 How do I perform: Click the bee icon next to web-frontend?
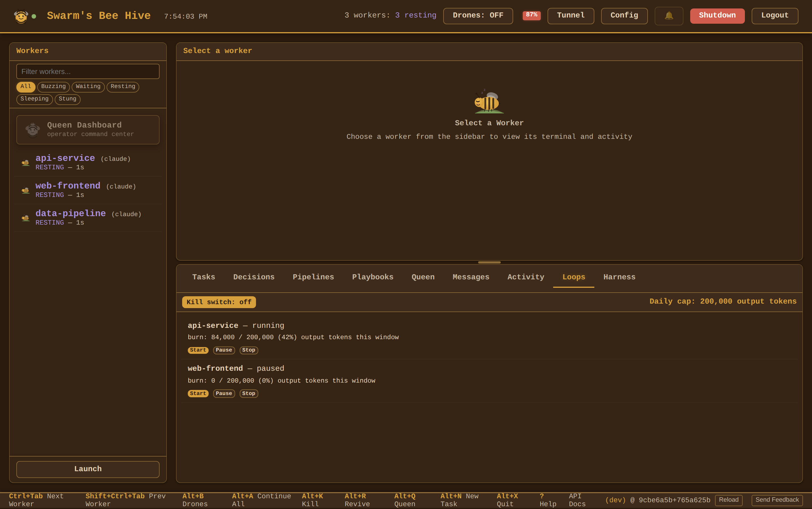click(26, 190)
